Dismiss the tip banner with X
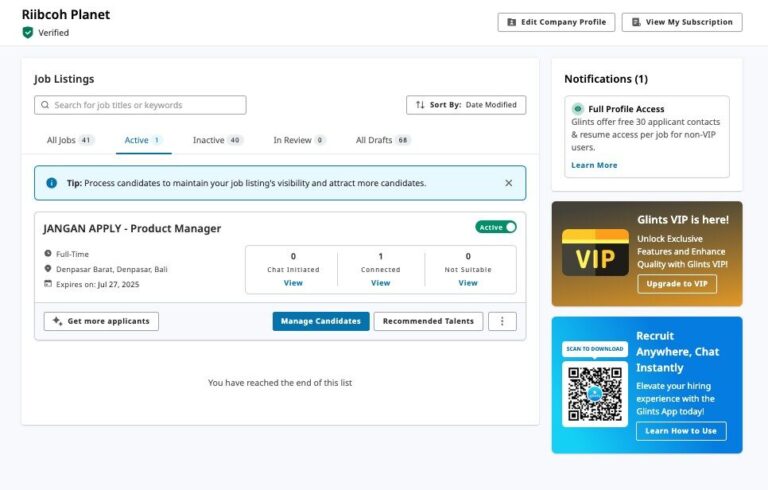 pyautogui.click(x=508, y=183)
